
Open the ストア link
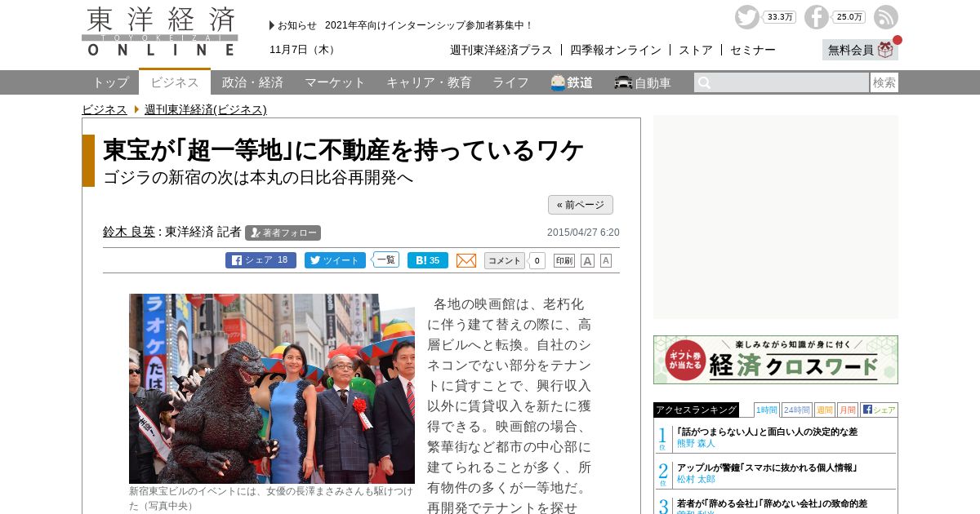tap(696, 50)
